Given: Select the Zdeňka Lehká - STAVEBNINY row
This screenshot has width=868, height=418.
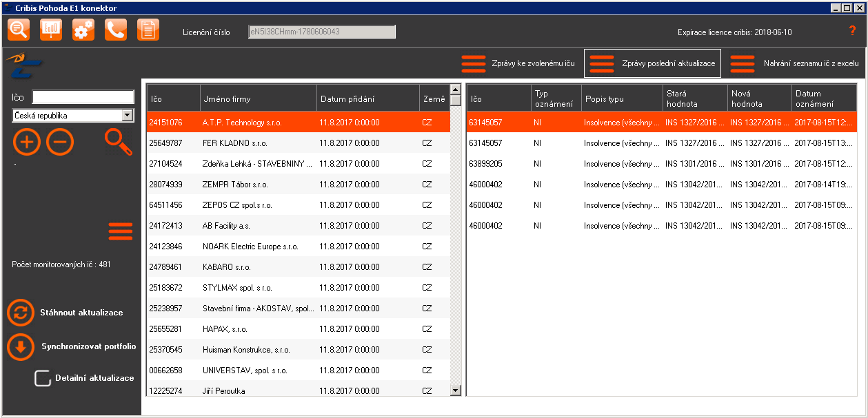Looking at the screenshot, I should coord(298,163).
